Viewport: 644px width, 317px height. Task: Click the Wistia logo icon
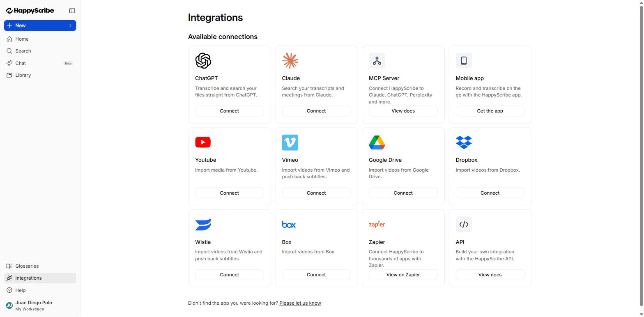coord(203,224)
